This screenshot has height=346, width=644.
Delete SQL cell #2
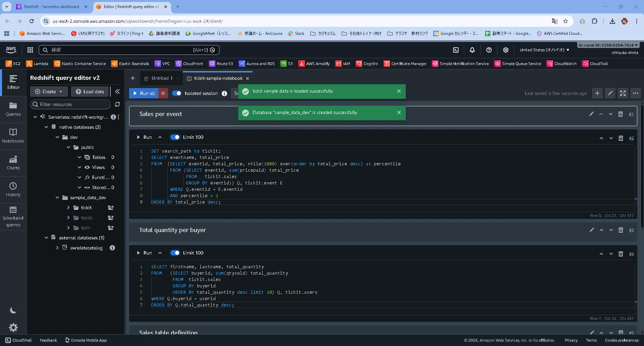pos(621,138)
